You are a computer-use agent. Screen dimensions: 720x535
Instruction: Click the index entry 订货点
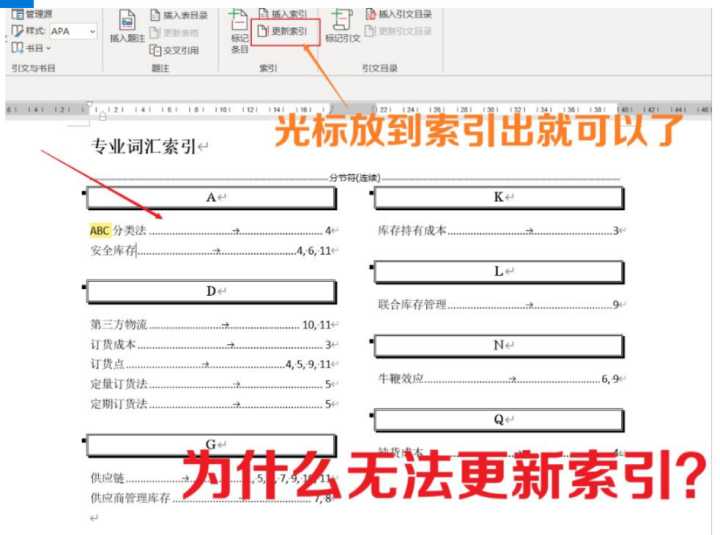[107, 364]
